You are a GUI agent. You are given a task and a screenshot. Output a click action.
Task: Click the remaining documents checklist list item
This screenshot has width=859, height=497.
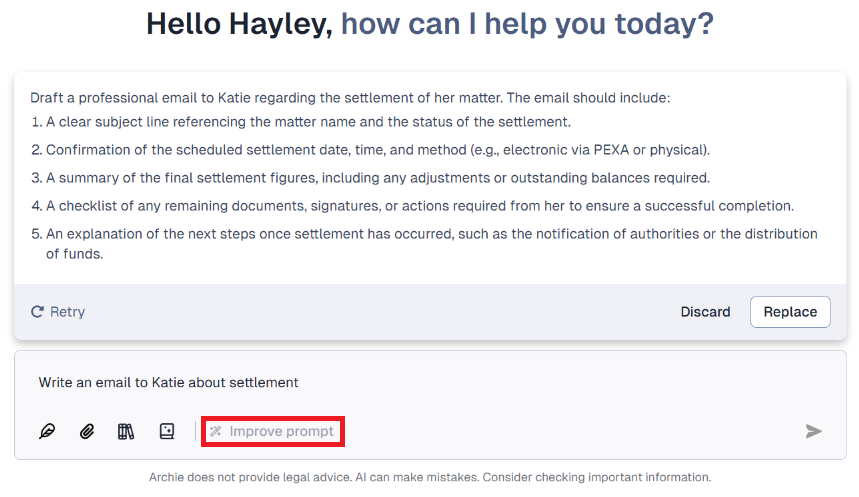(x=420, y=206)
